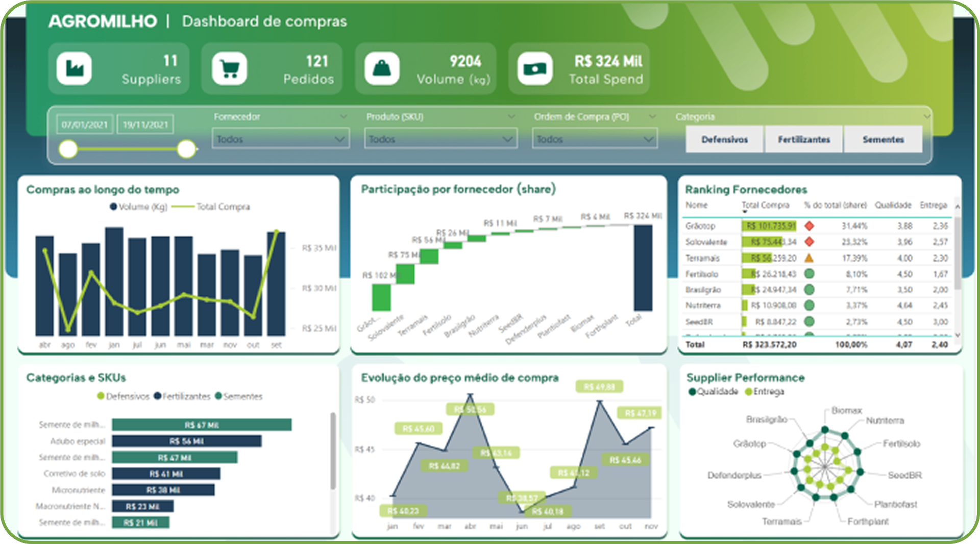Select the R$ 47 Mil Semente bar
The height and width of the screenshot is (544, 980).
pos(175,458)
